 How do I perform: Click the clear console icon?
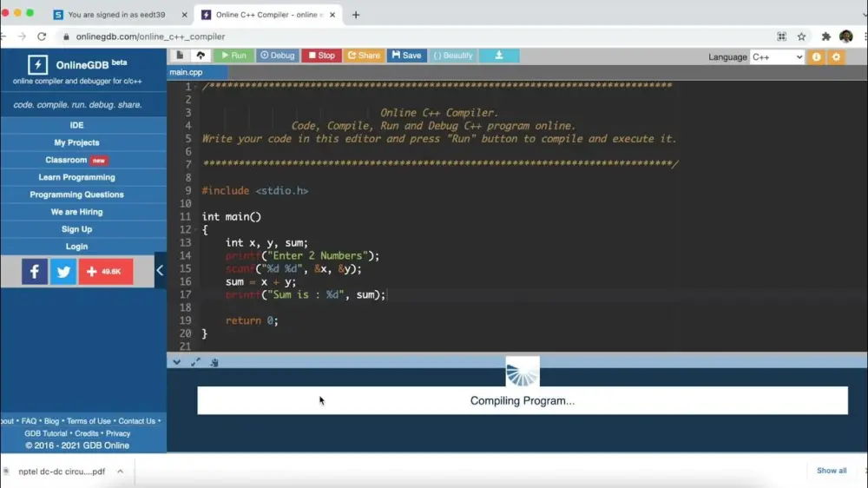214,362
